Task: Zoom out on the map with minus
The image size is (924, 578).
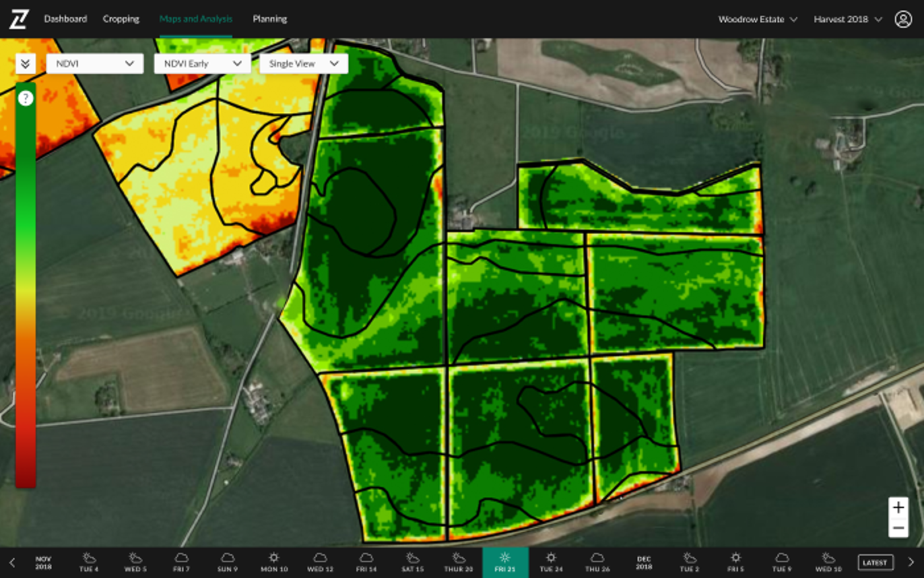Action: click(898, 529)
